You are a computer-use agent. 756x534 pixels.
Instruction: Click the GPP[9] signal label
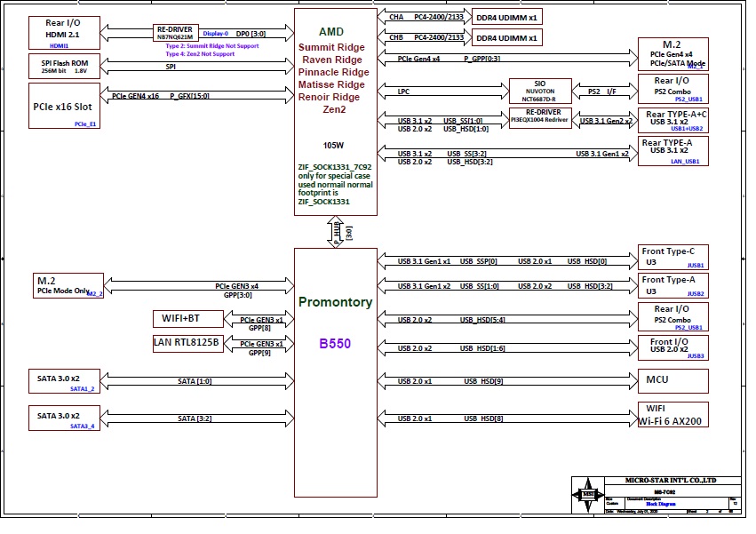(x=259, y=353)
